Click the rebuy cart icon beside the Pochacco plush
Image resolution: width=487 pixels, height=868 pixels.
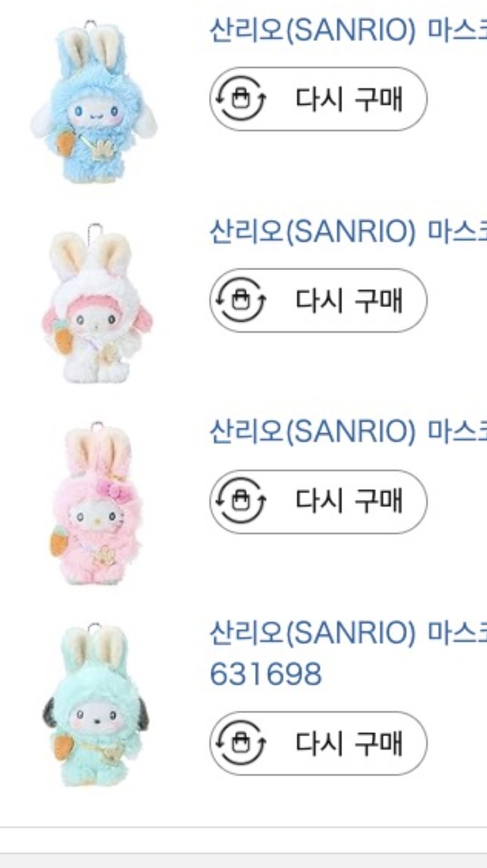(x=240, y=743)
